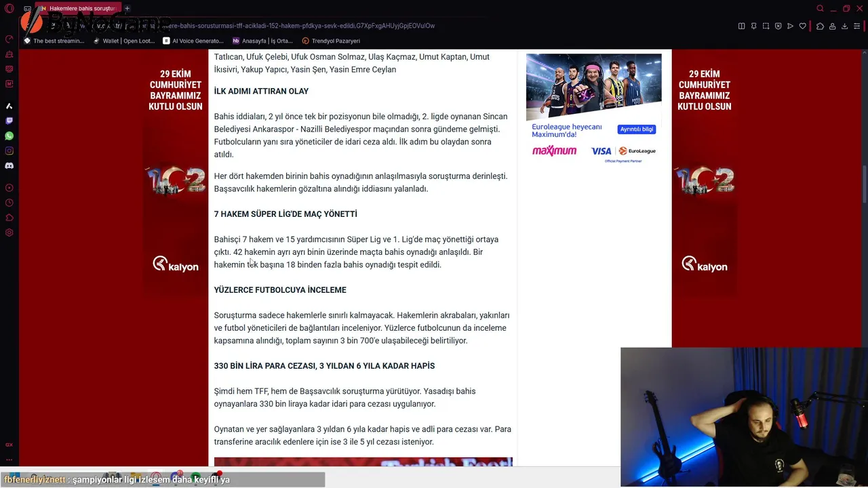Click the 'Ayrıntılı bilgi' ad button
868x488 pixels.
point(637,129)
